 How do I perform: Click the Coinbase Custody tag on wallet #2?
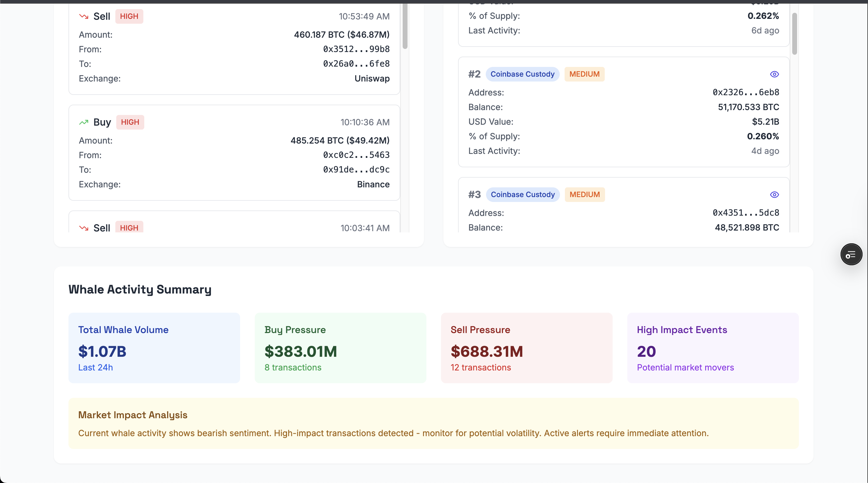click(522, 74)
